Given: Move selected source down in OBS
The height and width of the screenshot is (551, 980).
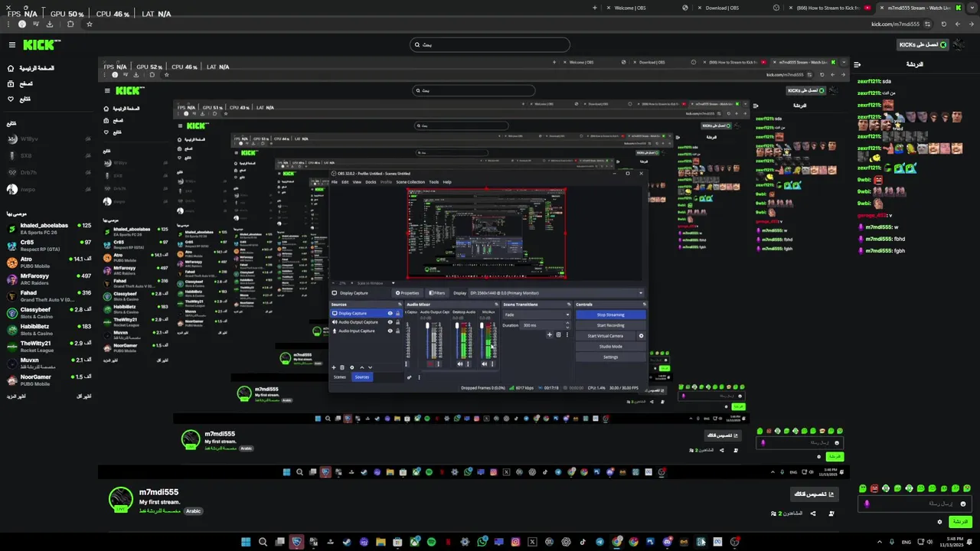Looking at the screenshot, I should [371, 367].
